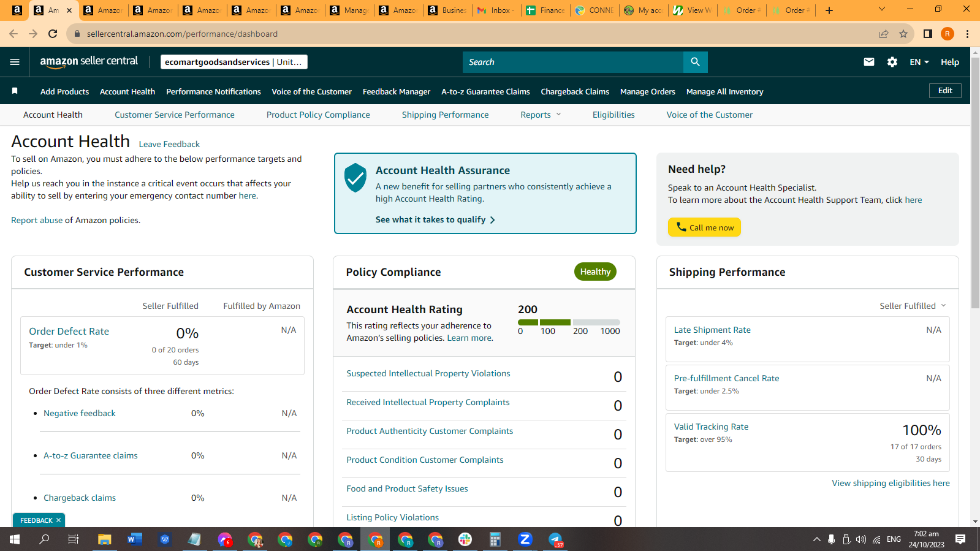The width and height of the screenshot is (980, 551).
Task: Click the bookmark flag icon in nav bar
Action: (x=15, y=91)
